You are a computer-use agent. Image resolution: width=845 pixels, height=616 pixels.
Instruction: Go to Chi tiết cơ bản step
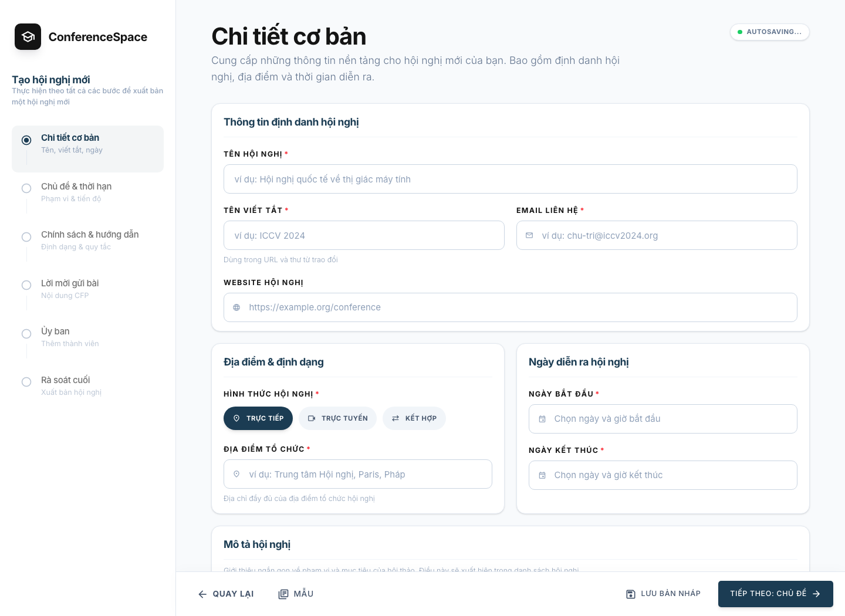pyautogui.click(x=87, y=149)
